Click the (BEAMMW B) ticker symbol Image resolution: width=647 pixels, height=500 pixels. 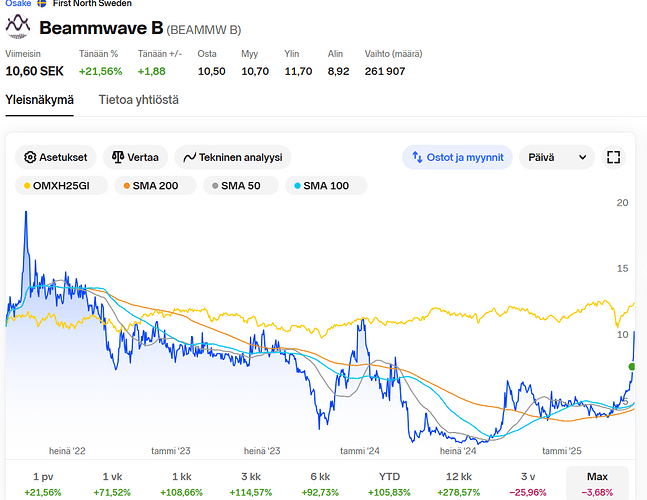point(204,30)
